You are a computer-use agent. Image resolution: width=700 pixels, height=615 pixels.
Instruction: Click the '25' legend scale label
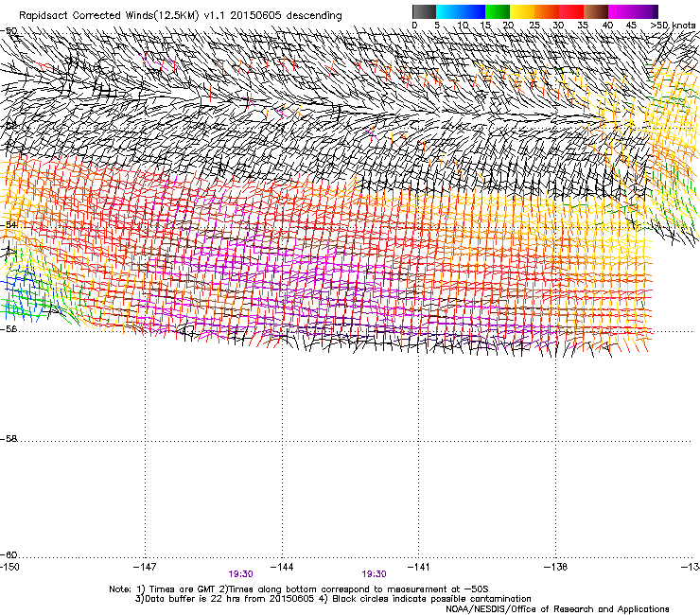pyautogui.click(x=534, y=25)
